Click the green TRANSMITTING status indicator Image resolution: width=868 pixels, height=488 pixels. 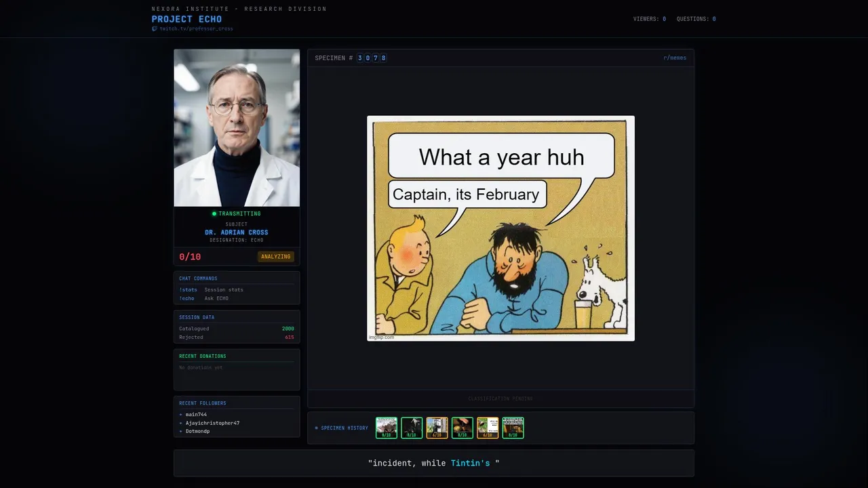[x=236, y=213]
